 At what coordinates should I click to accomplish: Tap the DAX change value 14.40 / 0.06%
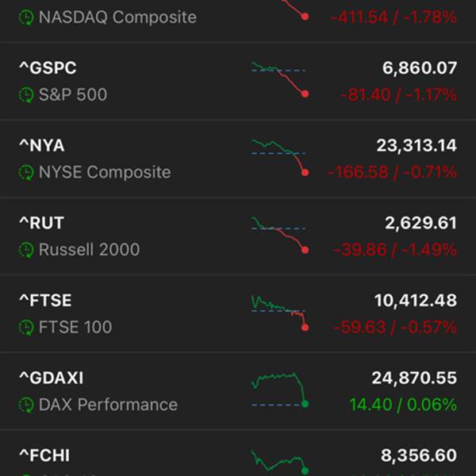[402, 405]
